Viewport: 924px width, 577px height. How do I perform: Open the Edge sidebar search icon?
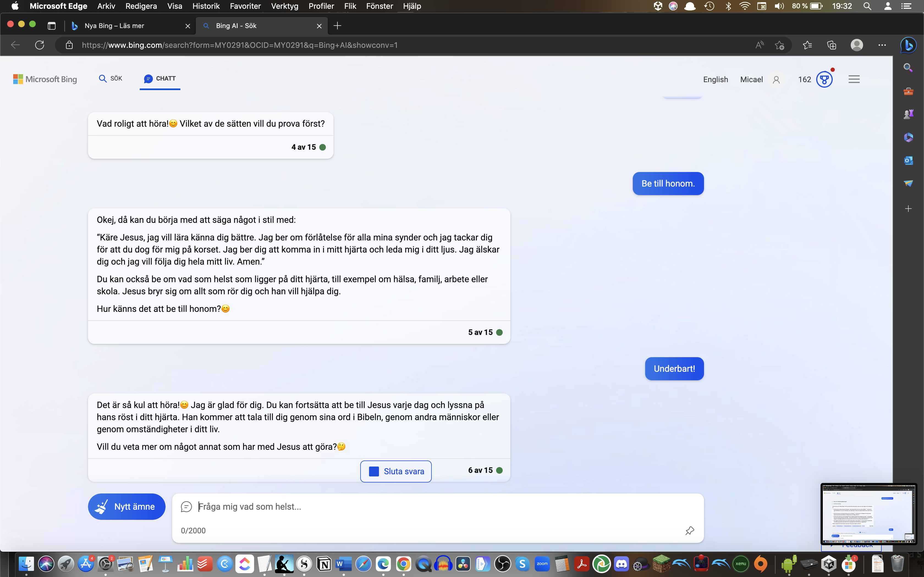(908, 68)
